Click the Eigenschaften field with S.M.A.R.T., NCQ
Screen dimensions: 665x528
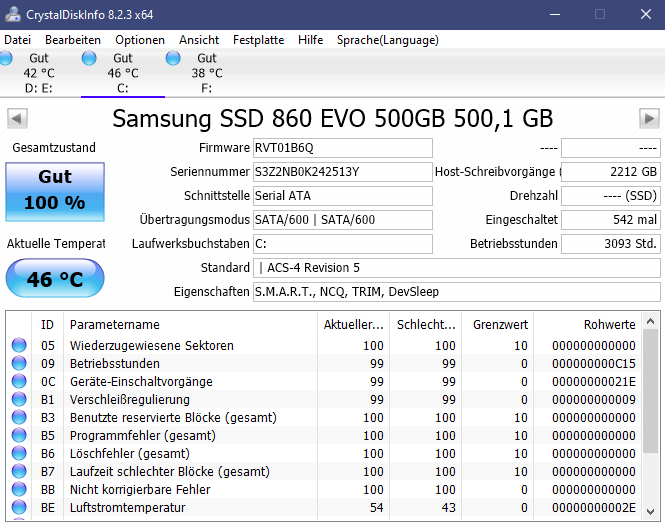click(457, 292)
